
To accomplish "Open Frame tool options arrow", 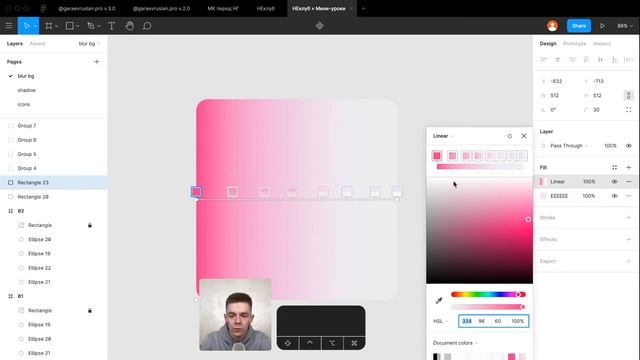I will click(x=56, y=26).
